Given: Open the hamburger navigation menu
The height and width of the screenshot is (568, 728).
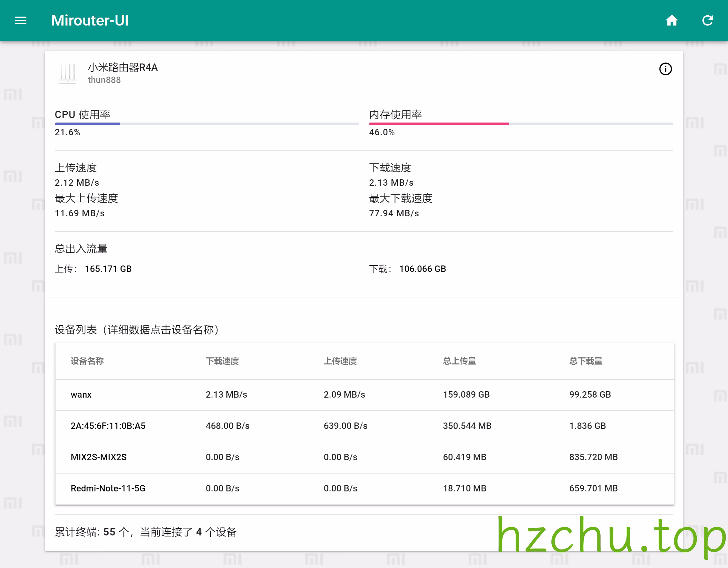Looking at the screenshot, I should 20,21.
